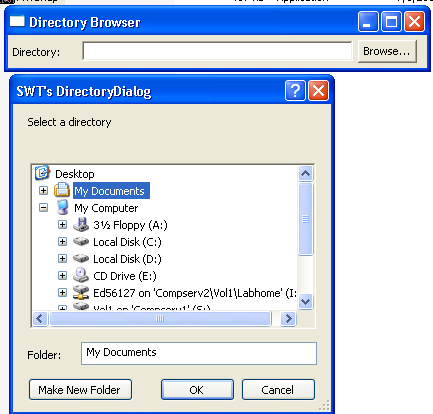
Task: Click the horizontal scrollbar right arrow
Action: tap(288, 319)
